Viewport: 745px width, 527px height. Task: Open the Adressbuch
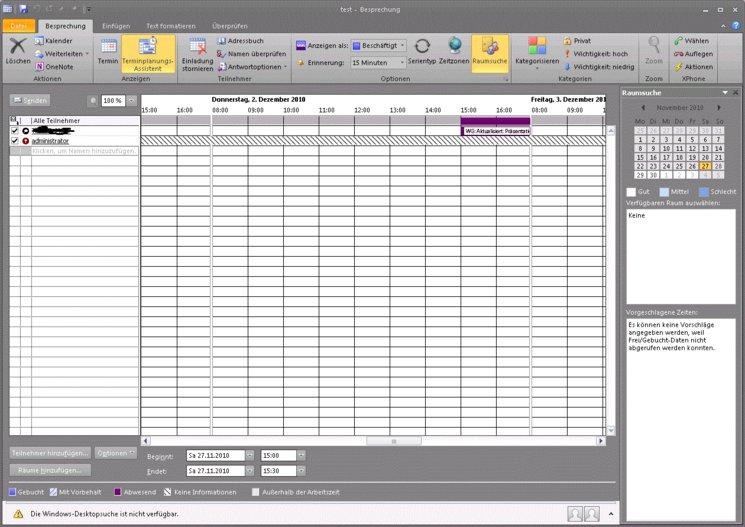(240, 41)
